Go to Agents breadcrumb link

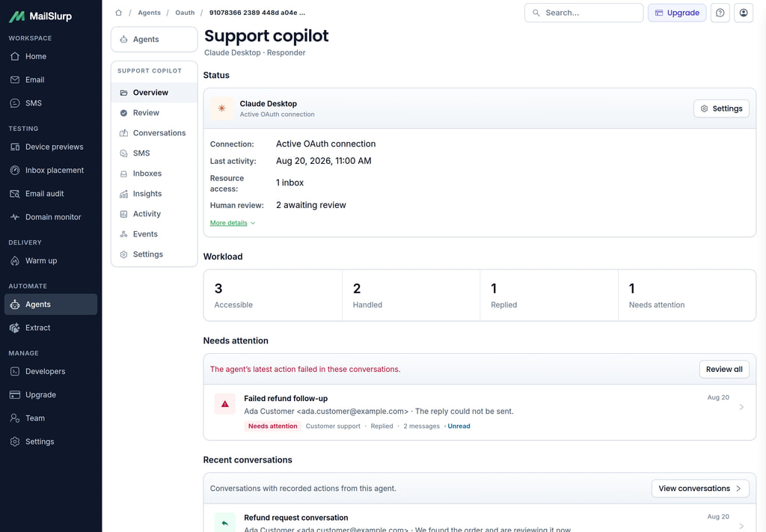coord(149,13)
